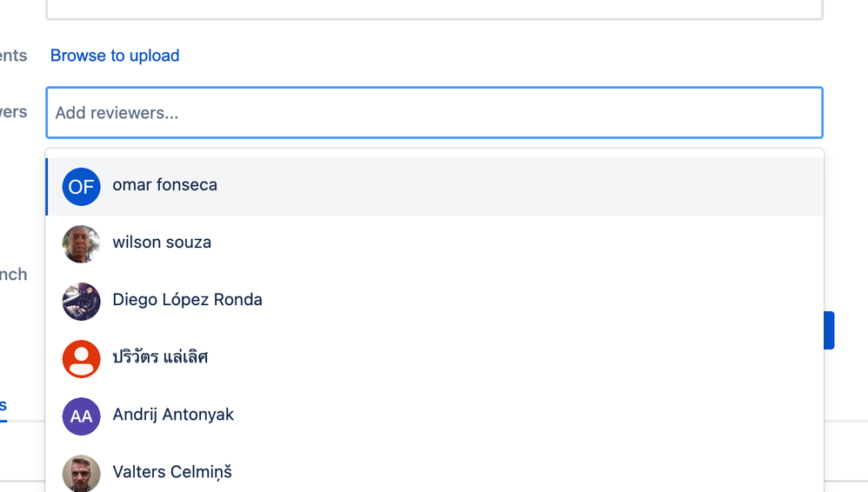Add Andrij Antonyak as reviewer
This screenshot has height=492, width=868.
pos(435,416)
